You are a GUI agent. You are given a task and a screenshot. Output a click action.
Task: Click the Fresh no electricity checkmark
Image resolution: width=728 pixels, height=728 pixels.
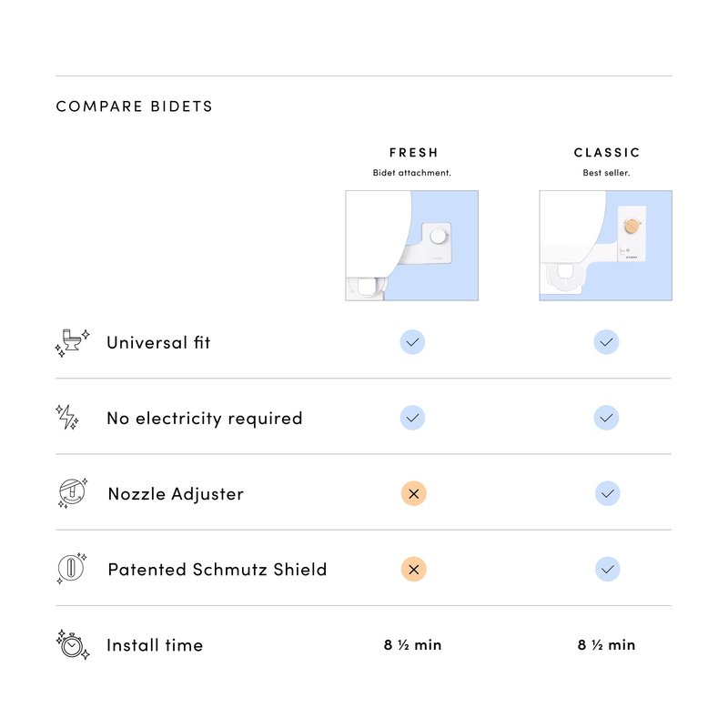[x=412, y=418]
